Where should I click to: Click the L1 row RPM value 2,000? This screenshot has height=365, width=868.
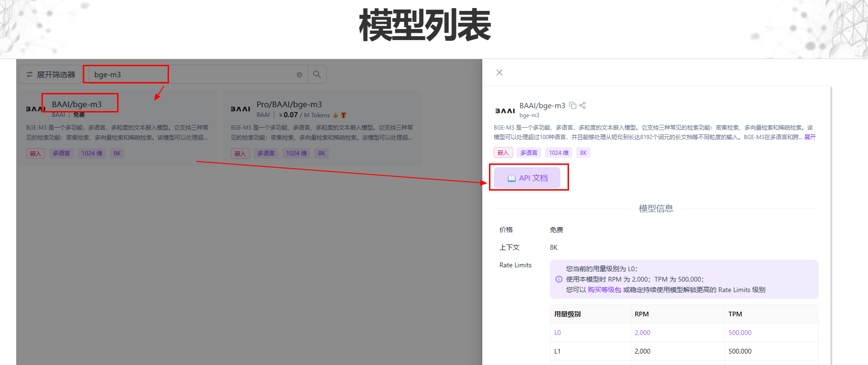pos(642,351)
